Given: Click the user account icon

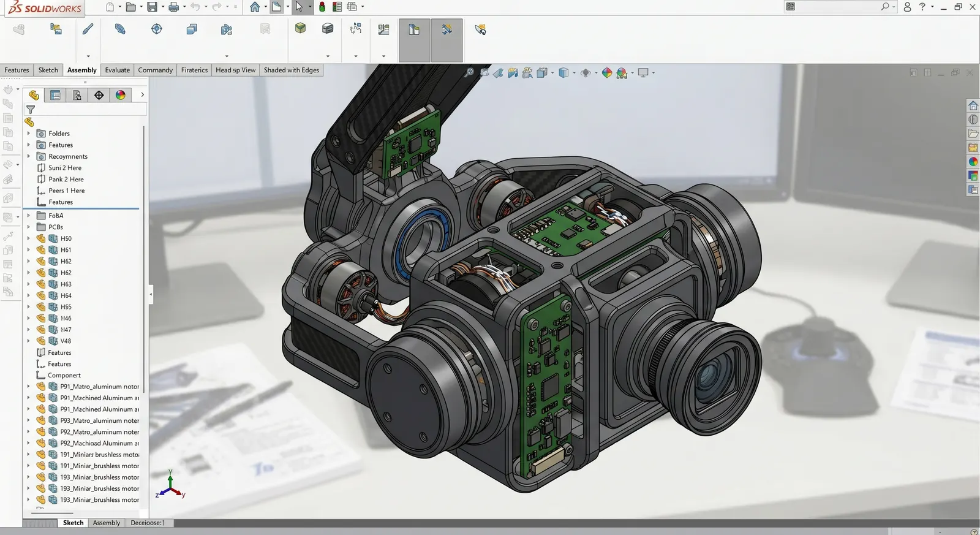Looking at the screenshot, I should click(x=907, y=7).
